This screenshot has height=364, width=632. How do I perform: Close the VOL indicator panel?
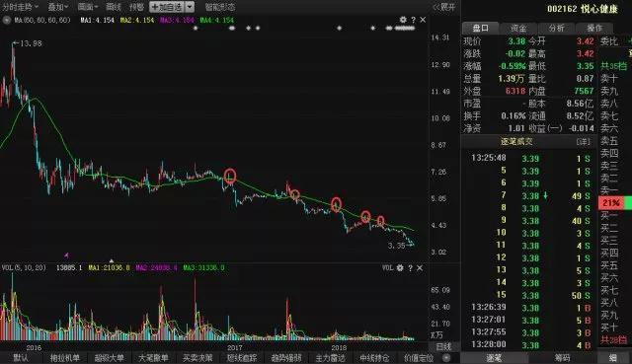tap(420, 267)
